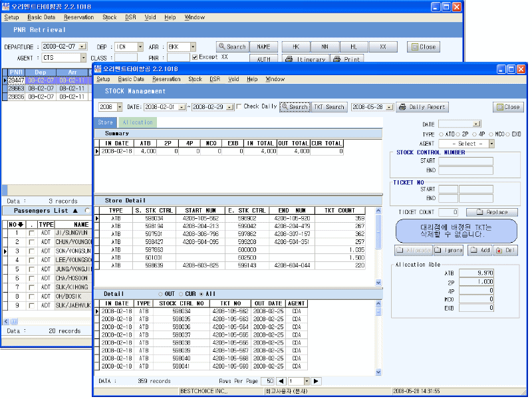
Task: Click Close in the PNR Retrieval toolbar
Action: 424,47
